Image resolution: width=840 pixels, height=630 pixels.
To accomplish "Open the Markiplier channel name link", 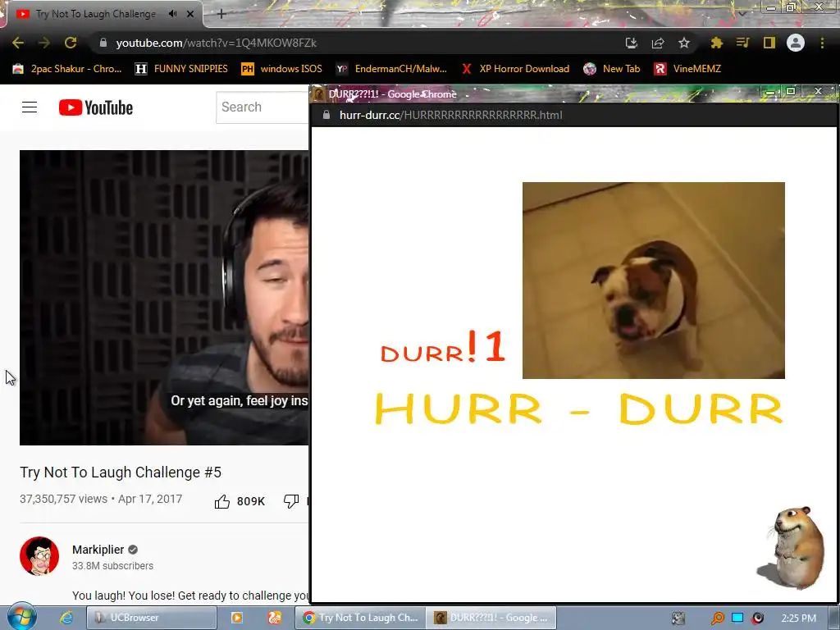I will [98, 550].
